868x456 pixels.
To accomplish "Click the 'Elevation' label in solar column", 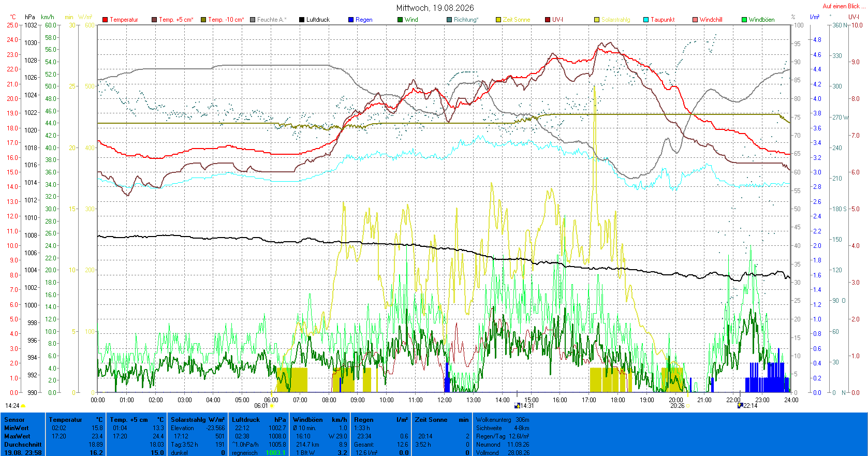I will (182, 428).
